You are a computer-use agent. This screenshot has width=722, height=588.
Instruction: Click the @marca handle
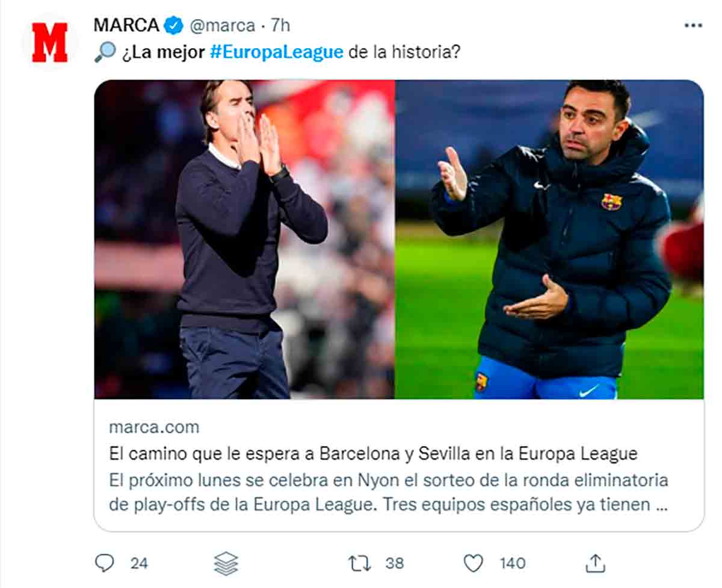point(223,25)
